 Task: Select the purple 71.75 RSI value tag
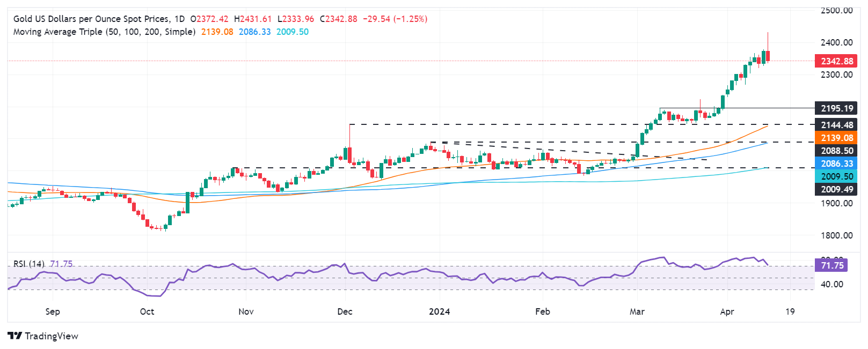tap(831, 265)
